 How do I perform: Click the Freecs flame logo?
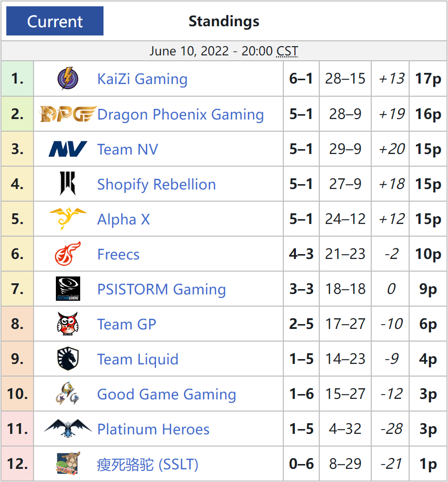[68, 254]
